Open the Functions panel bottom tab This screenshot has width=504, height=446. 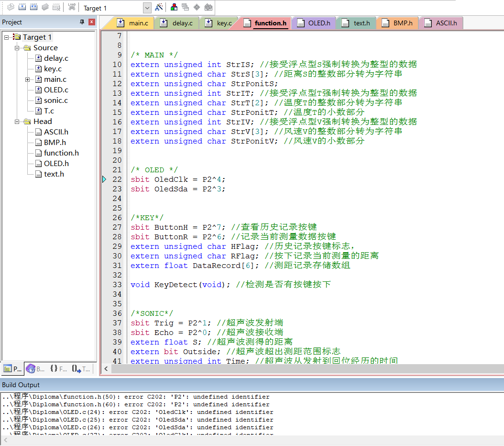coord(58,369)
